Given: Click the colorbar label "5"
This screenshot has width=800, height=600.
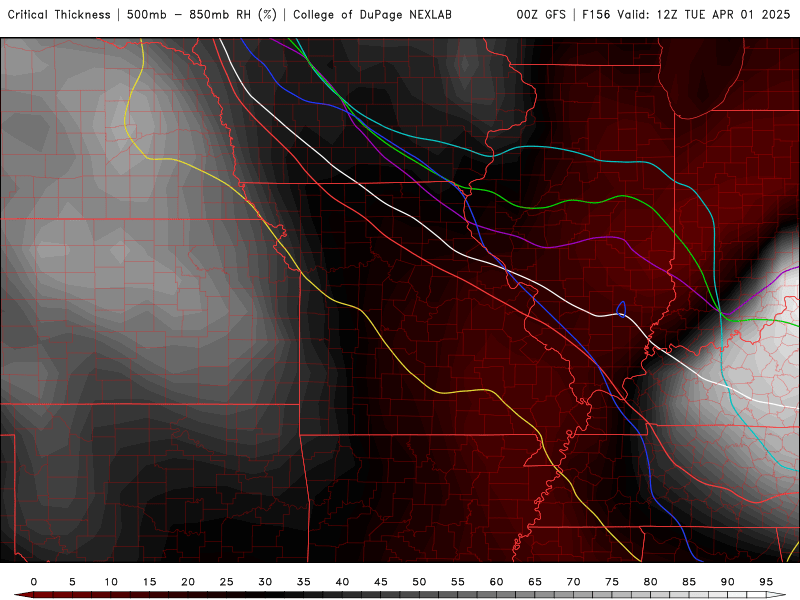Looking at the screenshot, I should pyautogui.click(x=72, y=582).
